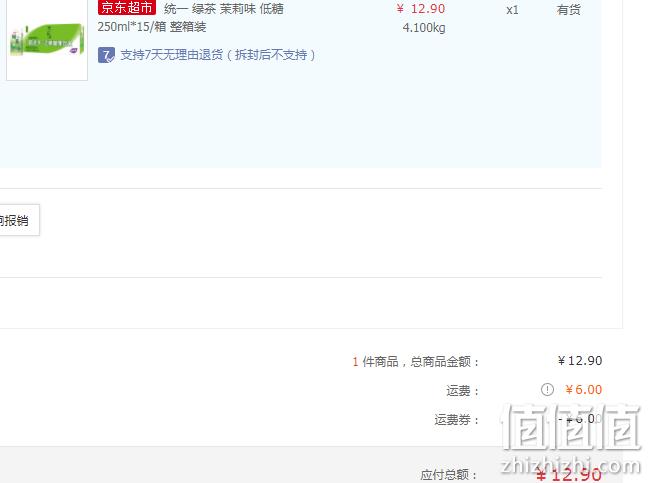Click the 京东超市 red badge
Screen dimensions: 650x483
point(127,7)
